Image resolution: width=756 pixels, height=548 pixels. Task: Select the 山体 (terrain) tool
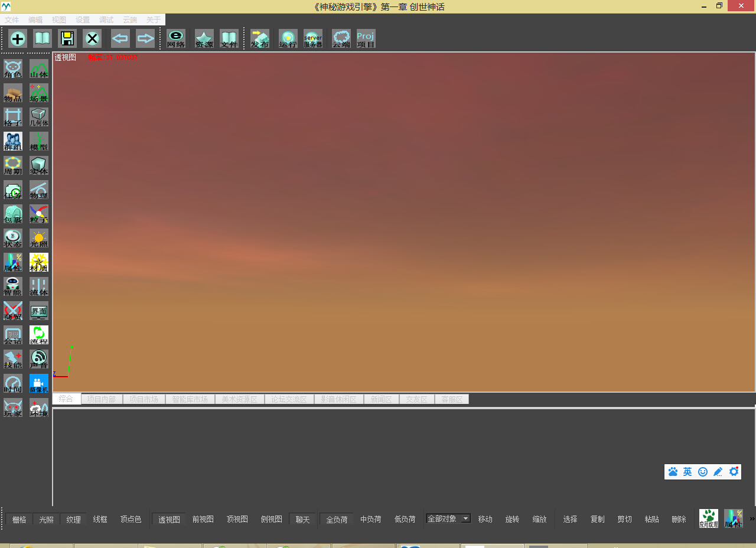39,68
